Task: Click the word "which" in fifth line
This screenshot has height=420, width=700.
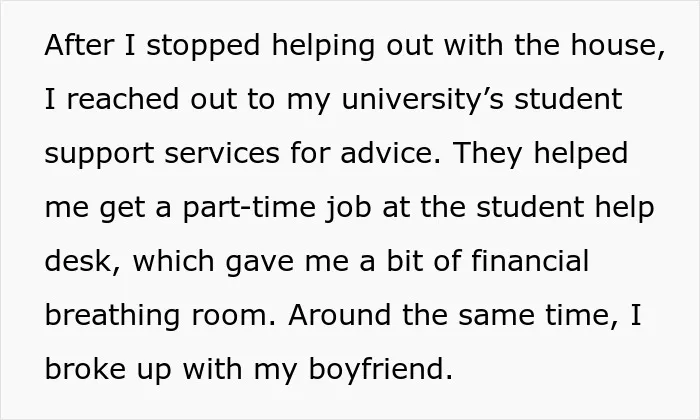Action: point(174,261)
